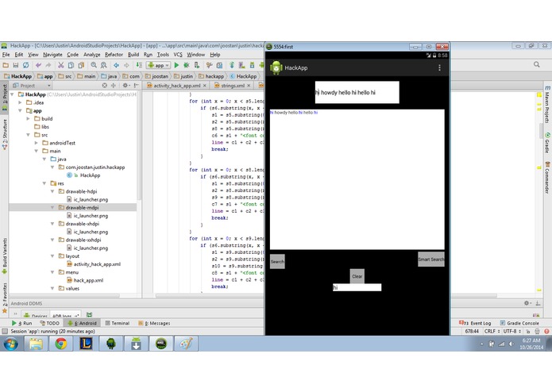Screen dimensions: 552x392
Task: Run the app with green play icon
Action: [176, 65]
